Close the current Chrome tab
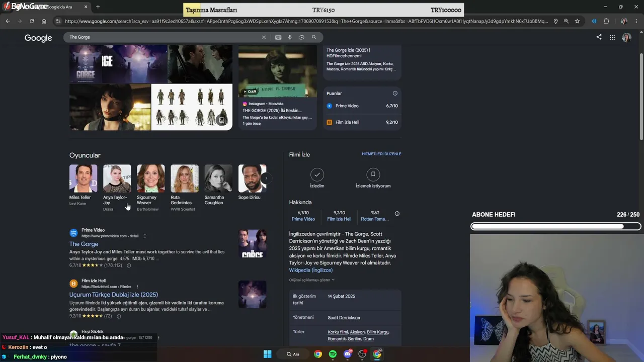 pos(86,7)
